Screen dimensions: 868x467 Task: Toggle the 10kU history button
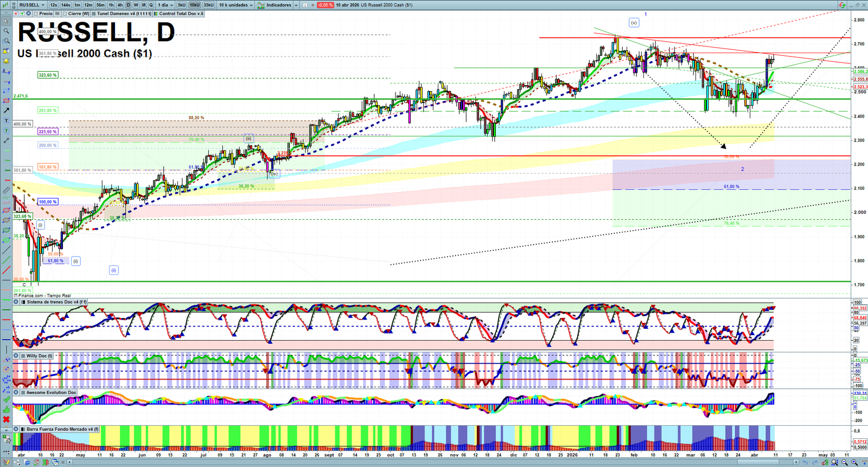point(194,5)
